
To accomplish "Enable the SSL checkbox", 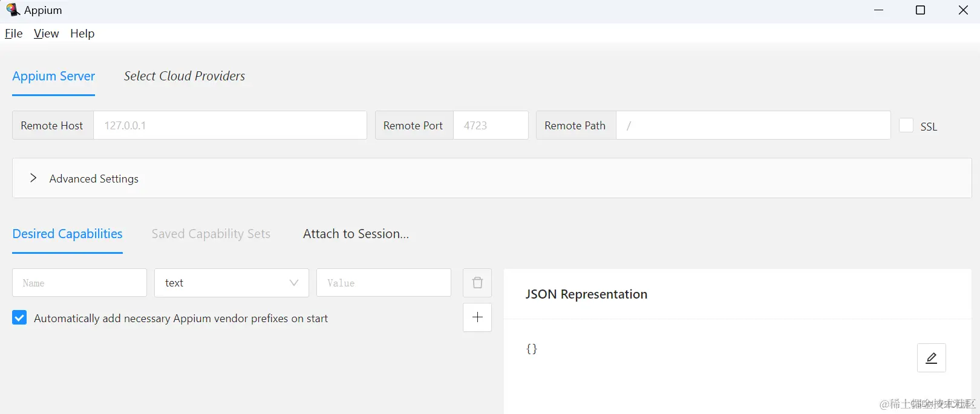I will click(906, 125).
